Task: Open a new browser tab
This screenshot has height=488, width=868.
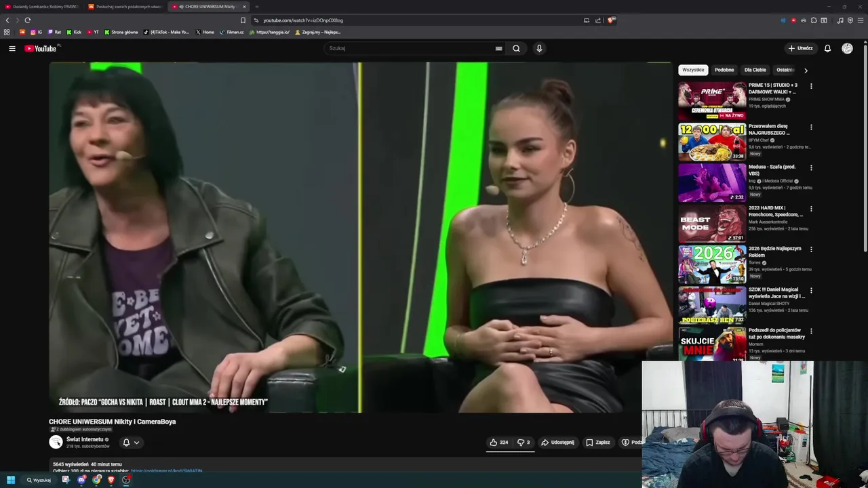Action: pos(256,7)
